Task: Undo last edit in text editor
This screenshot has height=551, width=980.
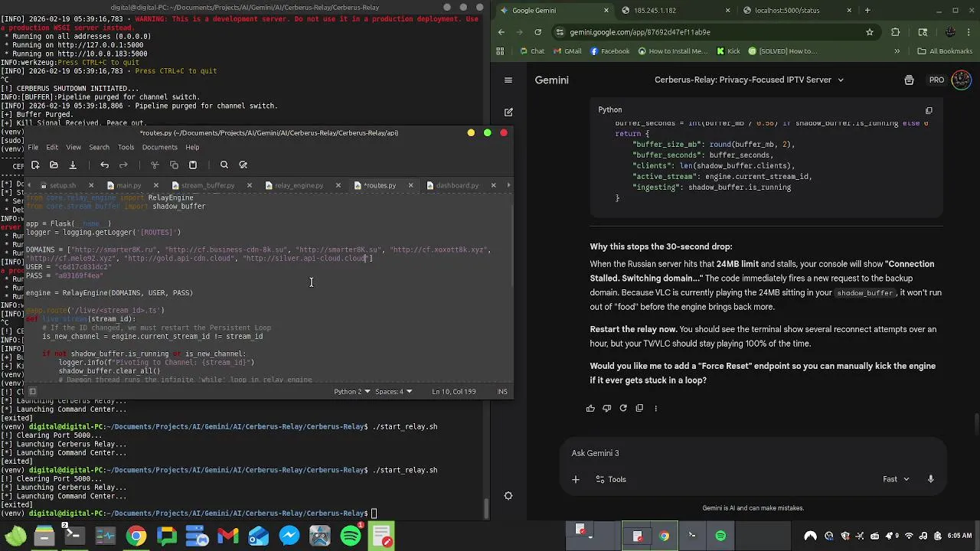Action: pyautogui.click(x=104, y=165)
